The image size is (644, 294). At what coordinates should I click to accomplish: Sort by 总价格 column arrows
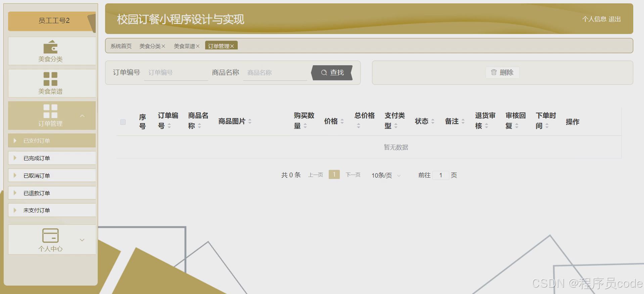coord(359,126)
